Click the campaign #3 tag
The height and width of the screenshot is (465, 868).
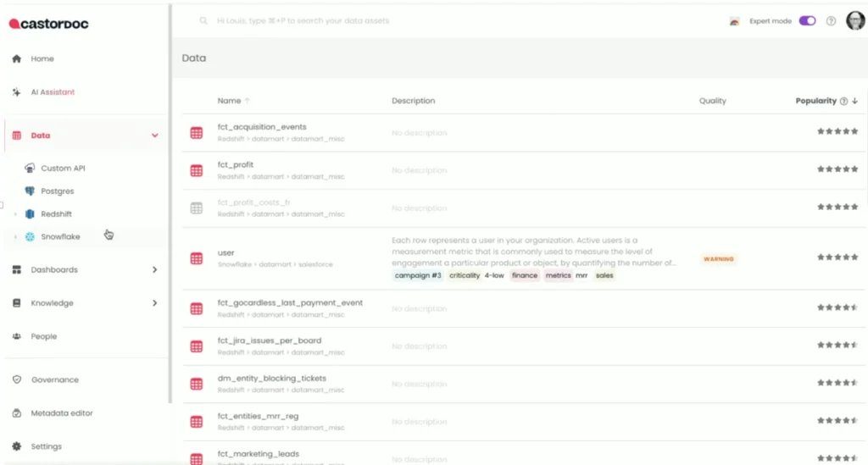point(418,275)
